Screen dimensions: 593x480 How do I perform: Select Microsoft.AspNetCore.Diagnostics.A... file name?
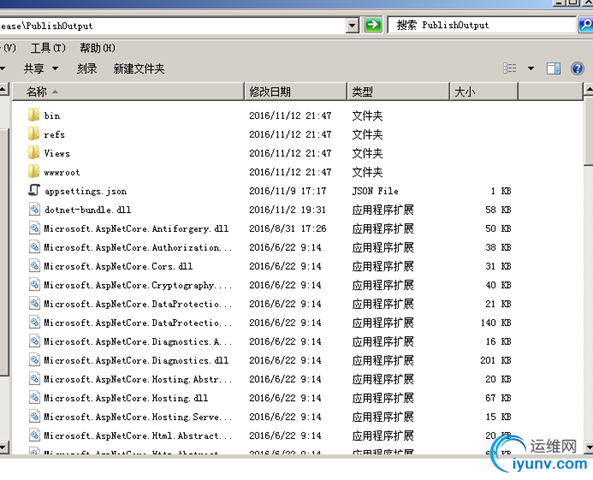tap(138, 342)
